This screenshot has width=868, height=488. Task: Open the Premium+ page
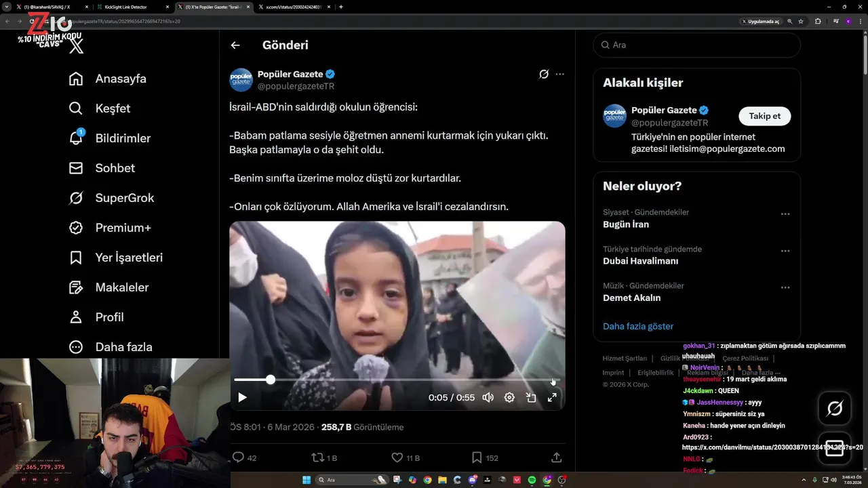pyautogui.click(x=110, y=228)
